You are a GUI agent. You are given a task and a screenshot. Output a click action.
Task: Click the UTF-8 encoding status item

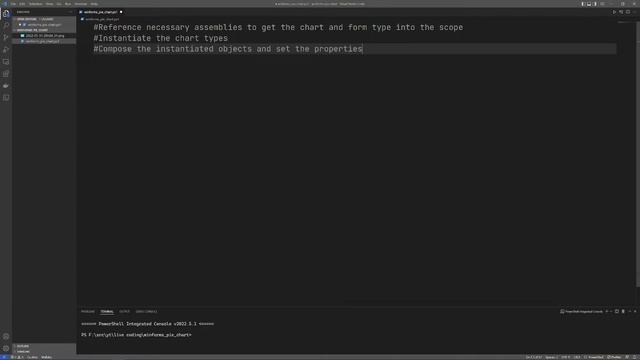click(x=566, y=357)
